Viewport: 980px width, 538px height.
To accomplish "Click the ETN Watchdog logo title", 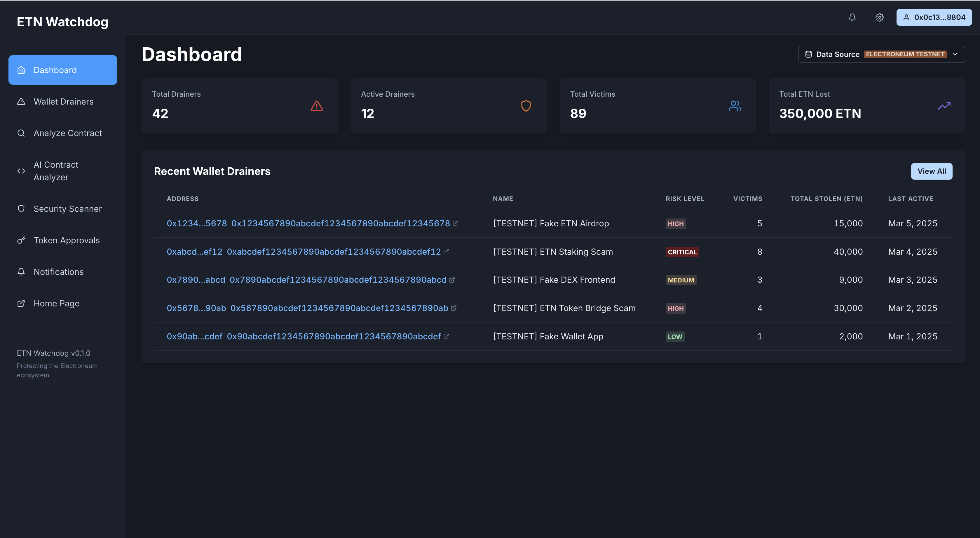I will click(62, 22).
